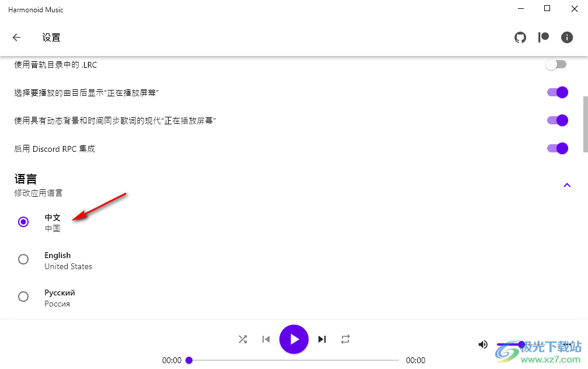Select the 中文 language radio button
The width and height of the screenshot is (588, 369).
tap(23, 222)
